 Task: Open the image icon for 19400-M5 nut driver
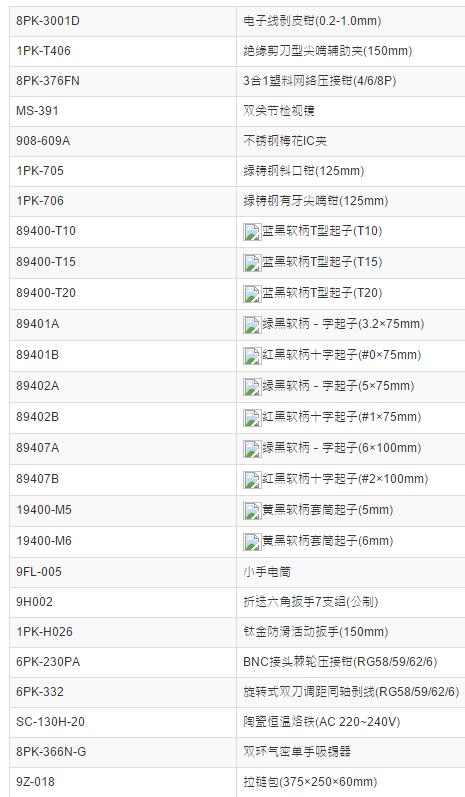pyautogui.click(x=252, y=511)
